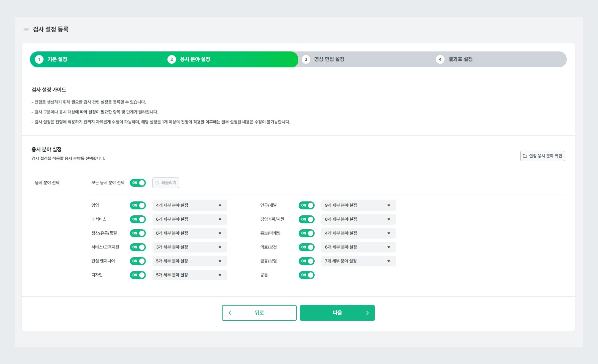Click the 검사 설정 가이드 heading
The width and height of the screenshot is (598, 364).
coord(49,90)
